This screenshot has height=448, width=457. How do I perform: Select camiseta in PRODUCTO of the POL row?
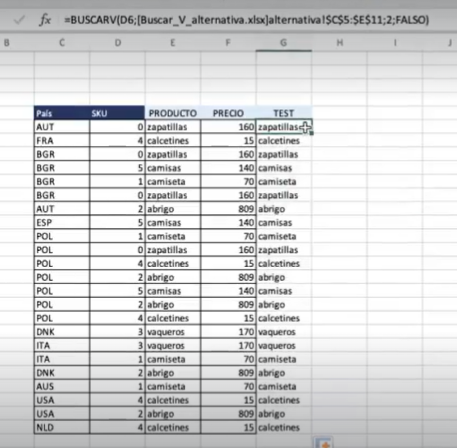pos(173,236)
